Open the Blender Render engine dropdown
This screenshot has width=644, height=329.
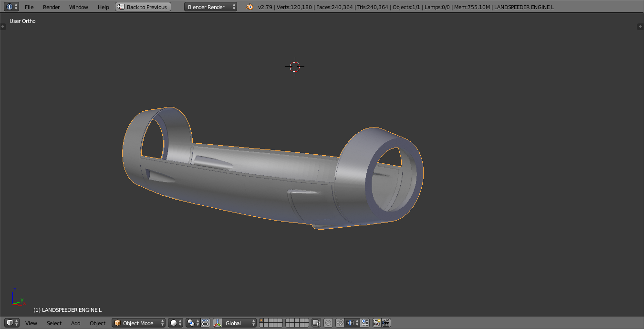[210, 7]
